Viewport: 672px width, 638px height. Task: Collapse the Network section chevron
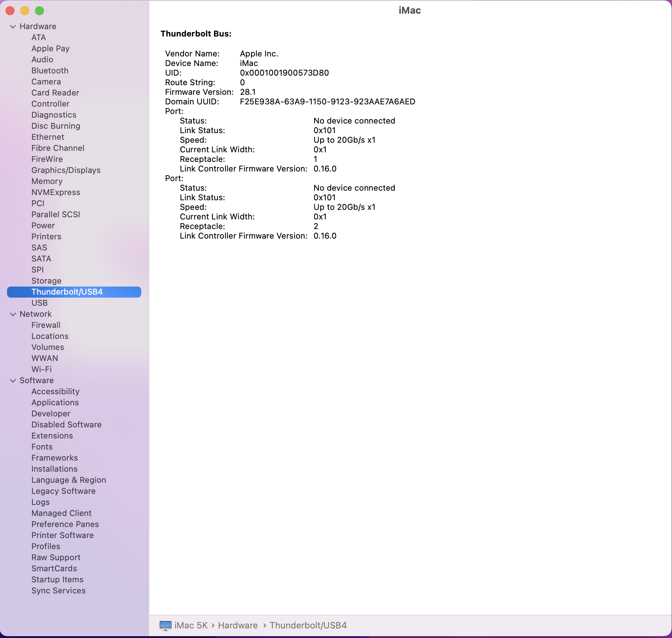[x=13, y=314]
